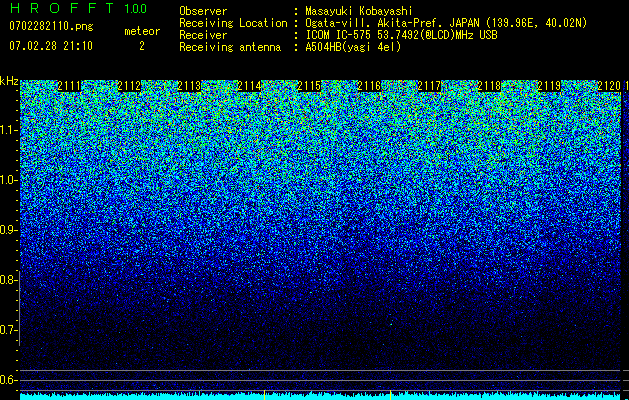
Task: Click the 1.0 frequency axis label
Action: (x=9, y=181)
